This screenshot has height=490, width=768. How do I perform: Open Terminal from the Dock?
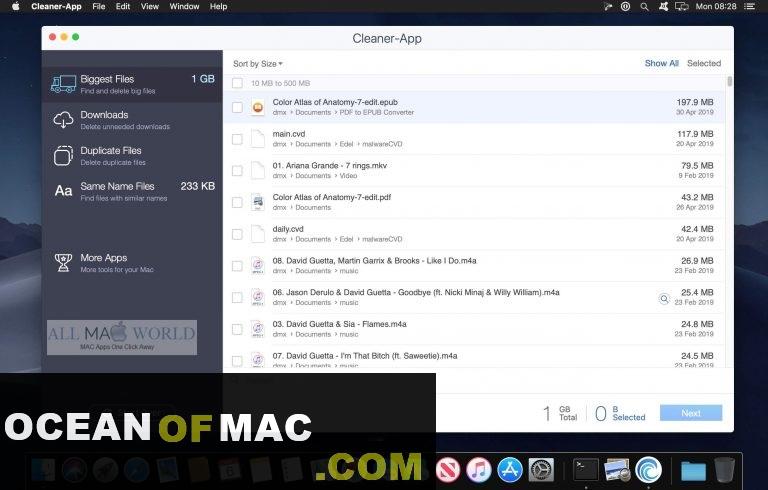[586, 469]
